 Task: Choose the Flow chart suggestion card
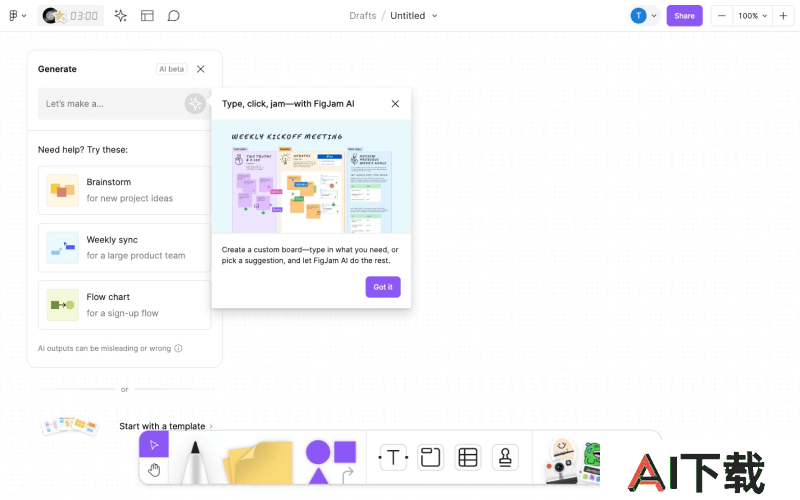click(x=124, y=305)
